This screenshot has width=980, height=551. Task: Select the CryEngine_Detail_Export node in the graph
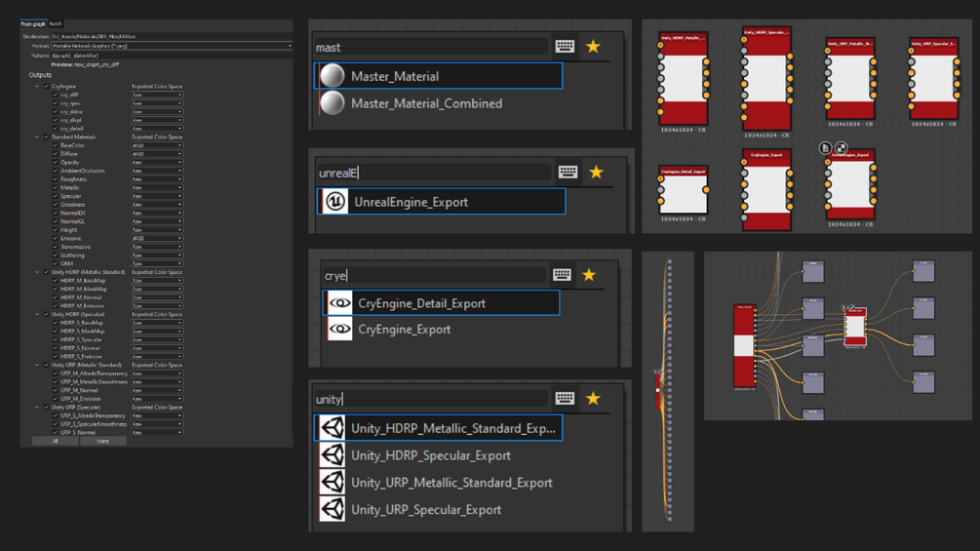click(x=684, y=190)
